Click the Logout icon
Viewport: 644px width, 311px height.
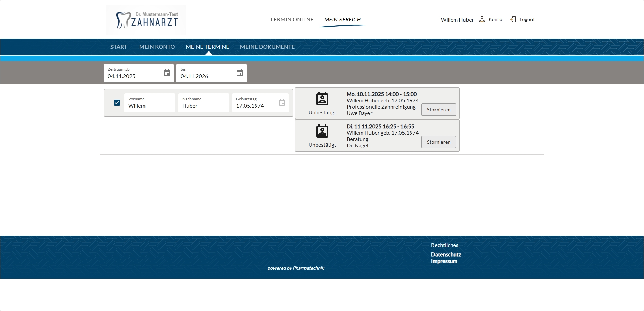click(513, 19)
